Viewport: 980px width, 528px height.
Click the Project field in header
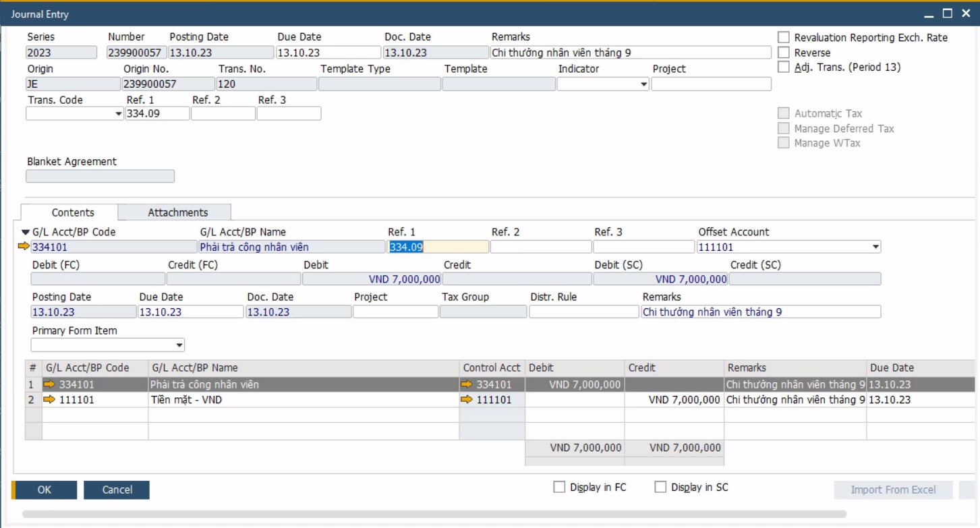711,84
